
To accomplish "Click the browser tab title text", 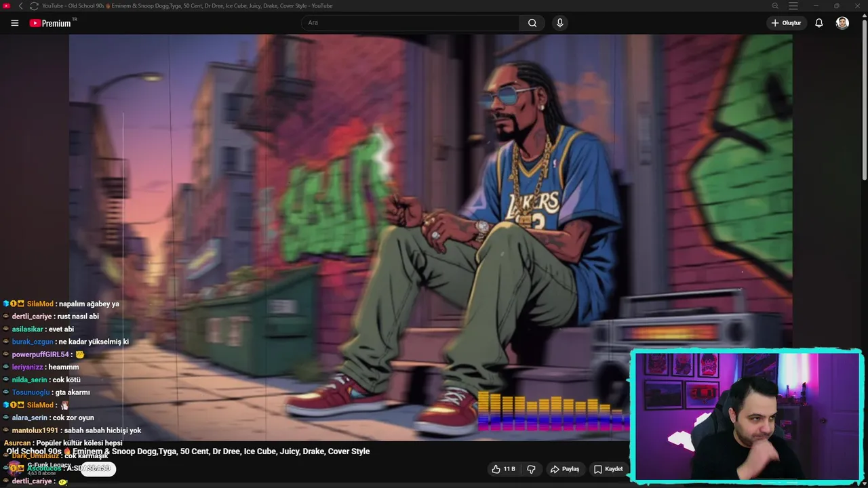I will (x=187, y=6).
